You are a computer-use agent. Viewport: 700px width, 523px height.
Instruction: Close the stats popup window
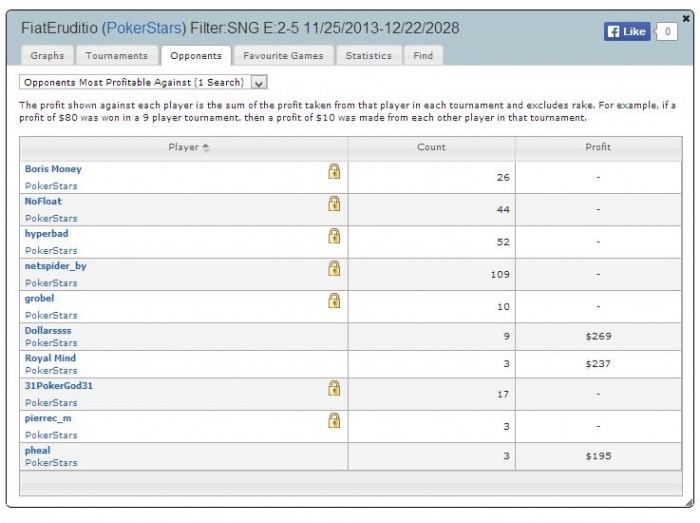[x=686, y=18]
